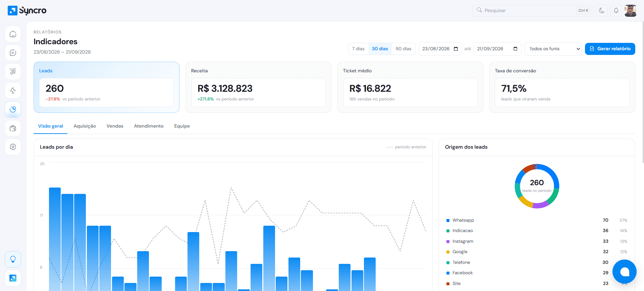Viewport: 644px width, 291px height.
Task: Open the gear settings sidebar icon
Action: tap(13, 147)
